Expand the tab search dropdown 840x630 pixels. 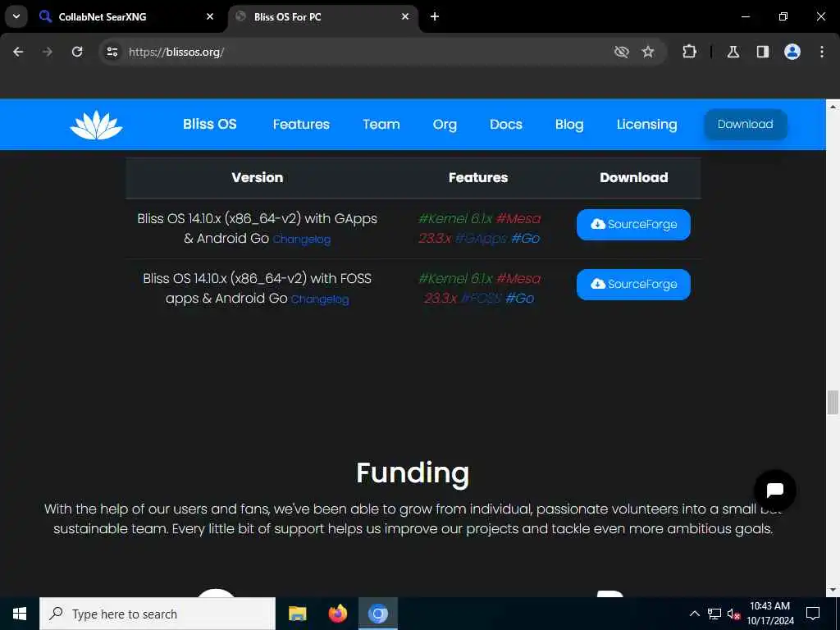click(x=16, y=16)
